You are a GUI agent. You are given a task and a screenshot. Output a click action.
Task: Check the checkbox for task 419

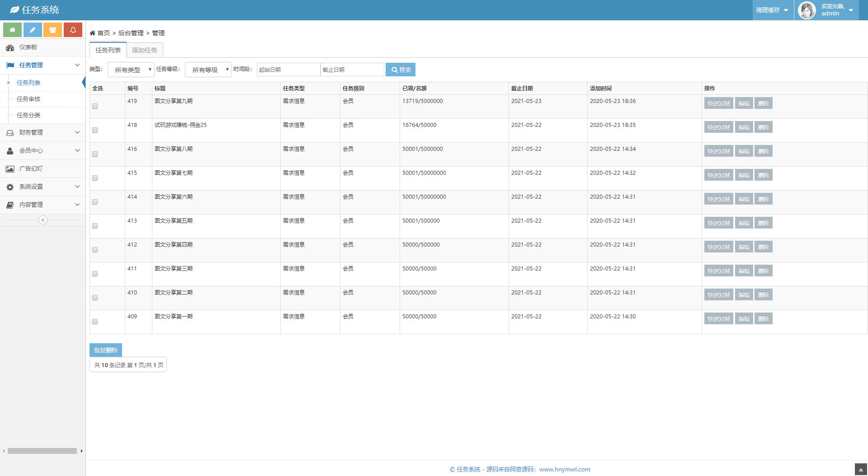pos(95,107)
